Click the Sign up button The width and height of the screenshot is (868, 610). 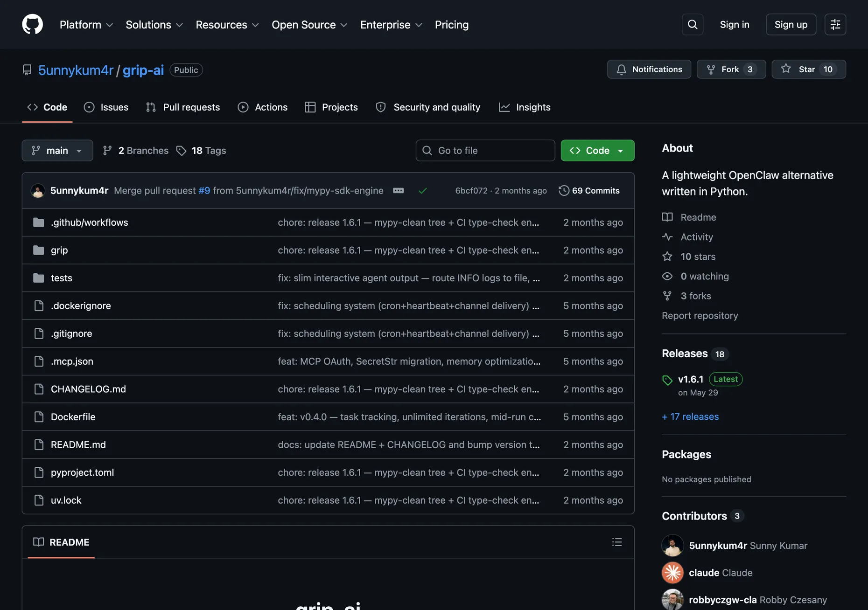(791, 25)
